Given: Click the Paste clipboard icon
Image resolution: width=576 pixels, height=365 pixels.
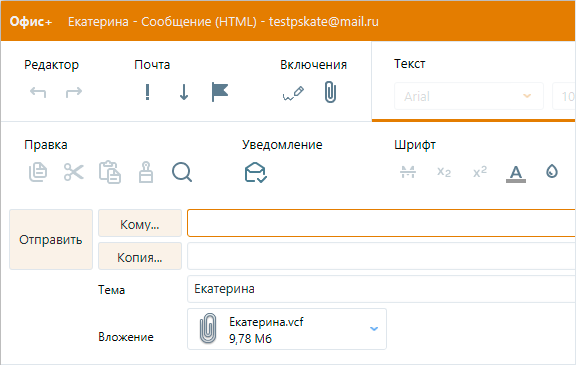Looking at the screenshot, I should pos(110,172).
